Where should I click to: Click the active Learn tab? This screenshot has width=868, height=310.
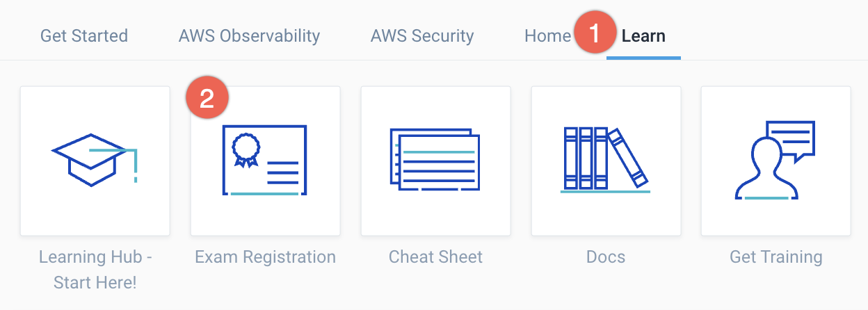[x=643, y=35]
